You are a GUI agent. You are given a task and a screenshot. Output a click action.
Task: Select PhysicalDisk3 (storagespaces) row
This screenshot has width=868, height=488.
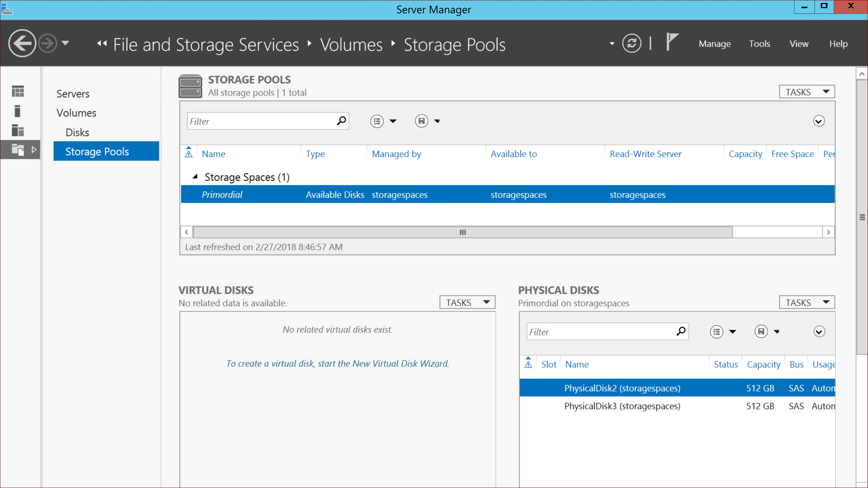click(x=622, y=406)
